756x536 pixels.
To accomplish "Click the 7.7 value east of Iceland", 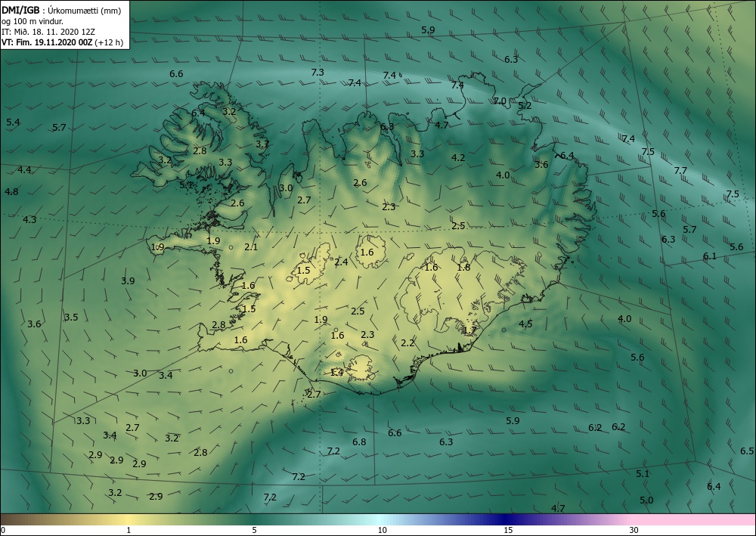I will [x=680, y=171].
